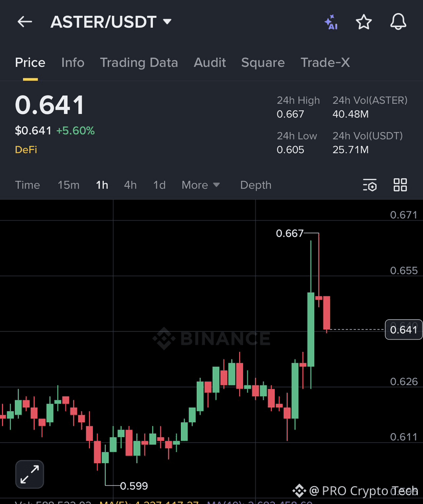This screenshot has height=504, width=423.
Task: Click the back arrow to exit chart
Action: [x=24, y=21]
